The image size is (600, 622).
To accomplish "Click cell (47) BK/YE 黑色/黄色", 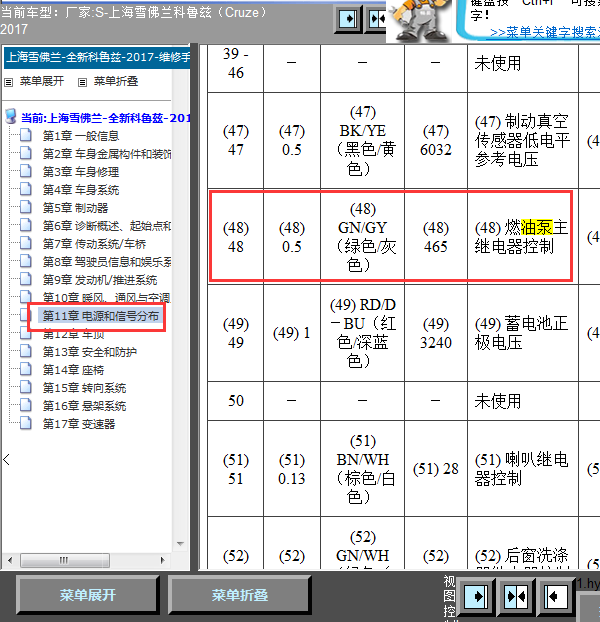I will (x=362, y=141).
